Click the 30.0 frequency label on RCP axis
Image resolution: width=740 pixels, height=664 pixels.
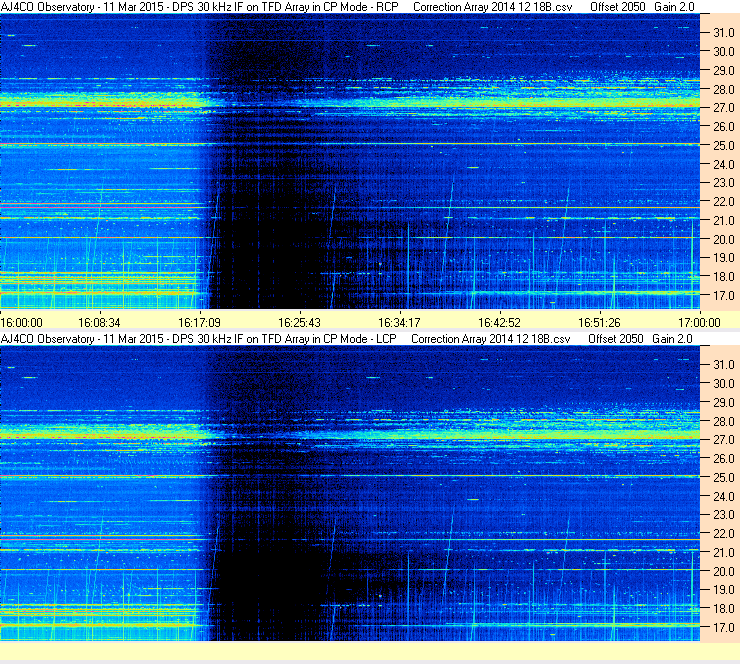[x=724, y=52]
